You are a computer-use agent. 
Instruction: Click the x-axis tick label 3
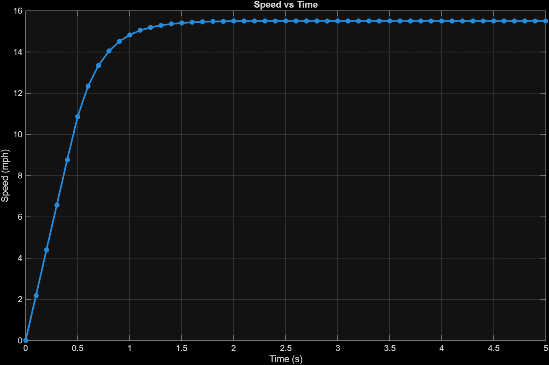pyautogui.click(x=338, y=348)
